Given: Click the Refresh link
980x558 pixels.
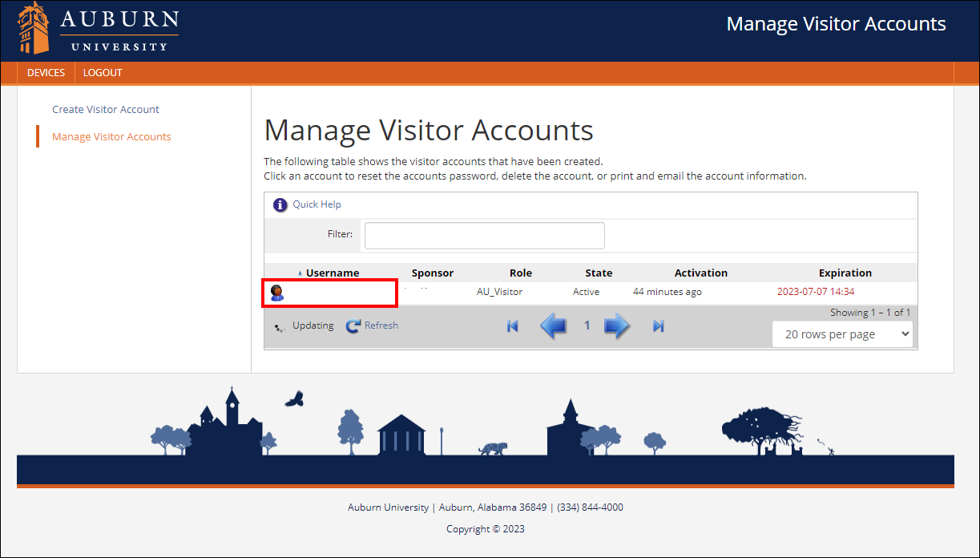Looking at the screenshot, I should pos(381,325).
